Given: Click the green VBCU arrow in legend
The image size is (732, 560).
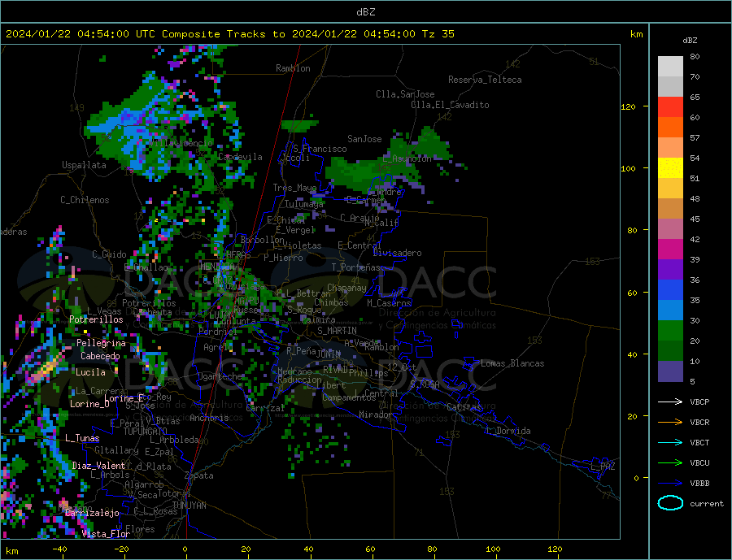Looking at the screenshot, I should pyautogui.click(x=671, y=463).
